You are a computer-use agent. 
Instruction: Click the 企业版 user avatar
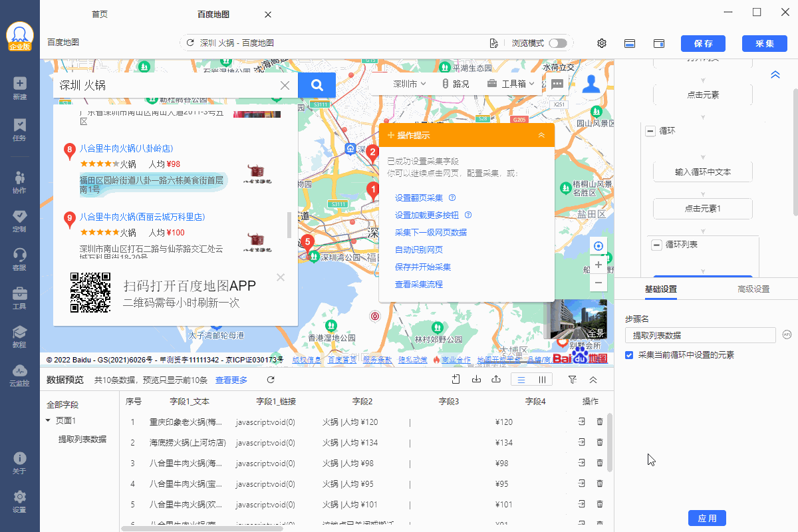[20, 36]
